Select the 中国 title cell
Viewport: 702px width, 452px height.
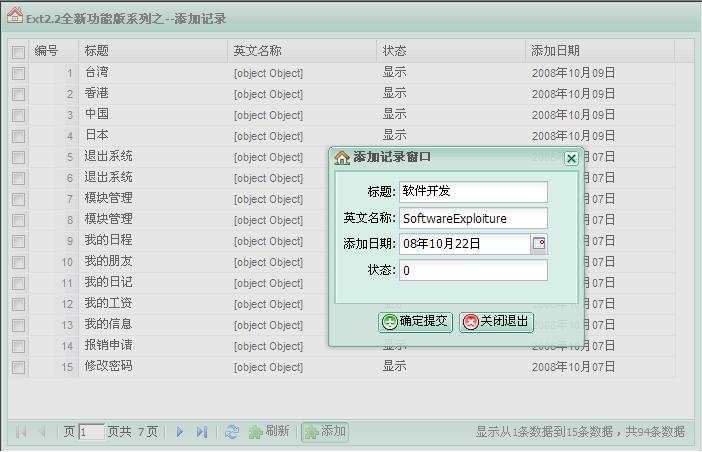[153, 115]
